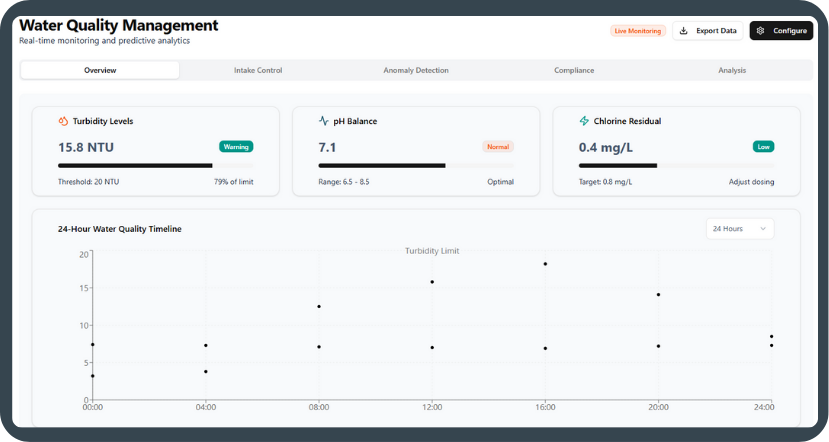Screen dimensions: 829x442
Task: Click the '24-Hour Water Quality Timeline' heading
Action: pyautogui.click(x=119, y=229)
